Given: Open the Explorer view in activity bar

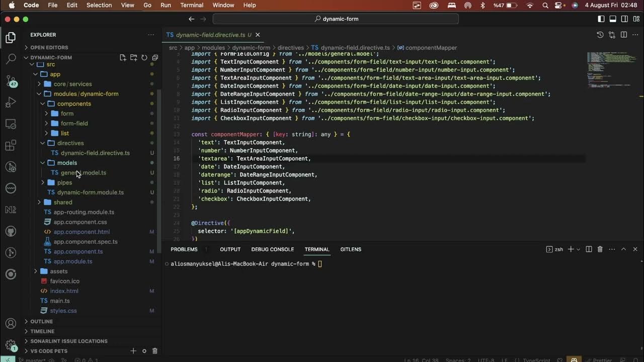Looking at the screenshot, I should 11,38.
